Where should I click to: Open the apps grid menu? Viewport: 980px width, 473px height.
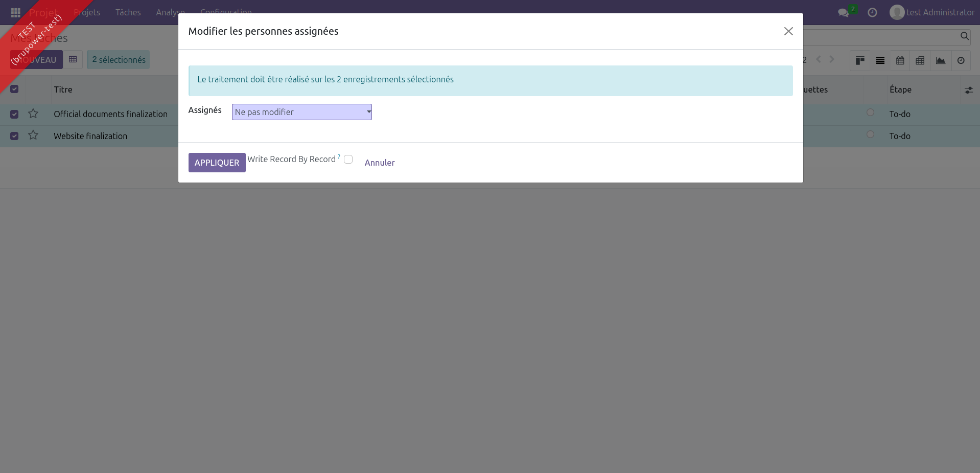point(15,12)
